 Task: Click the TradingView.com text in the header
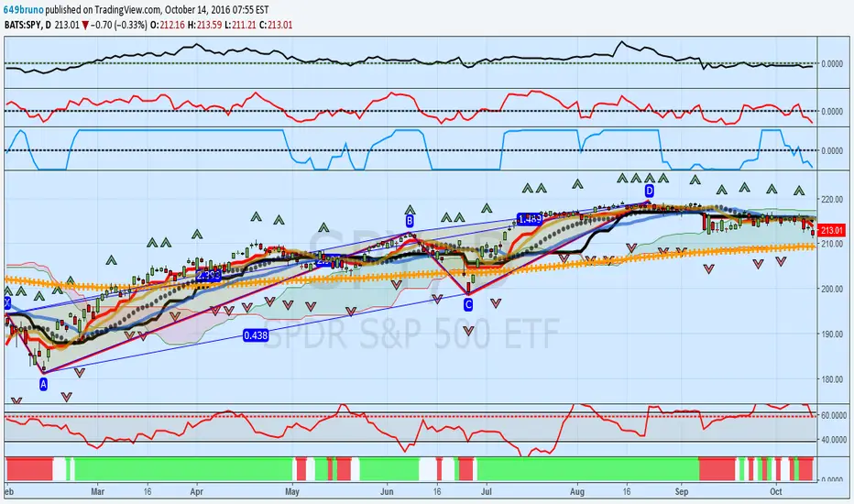coord(127,9)
